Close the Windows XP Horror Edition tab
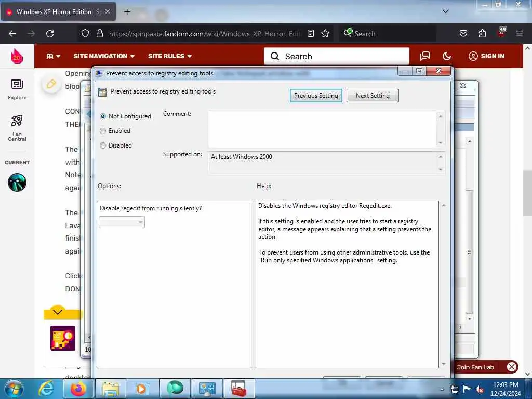This screenshot has width=532, height=399. pyautogui.click(x=108, y=11)
